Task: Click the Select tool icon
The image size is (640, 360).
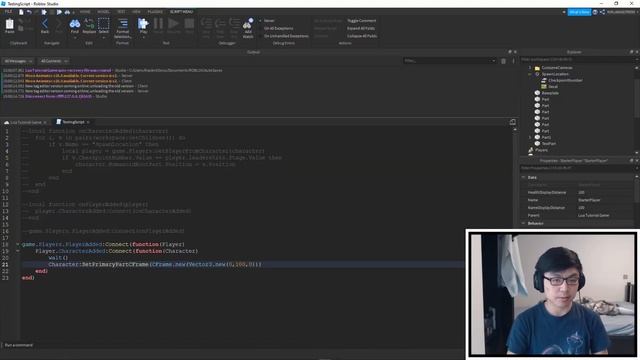Action: click(104, 24)
